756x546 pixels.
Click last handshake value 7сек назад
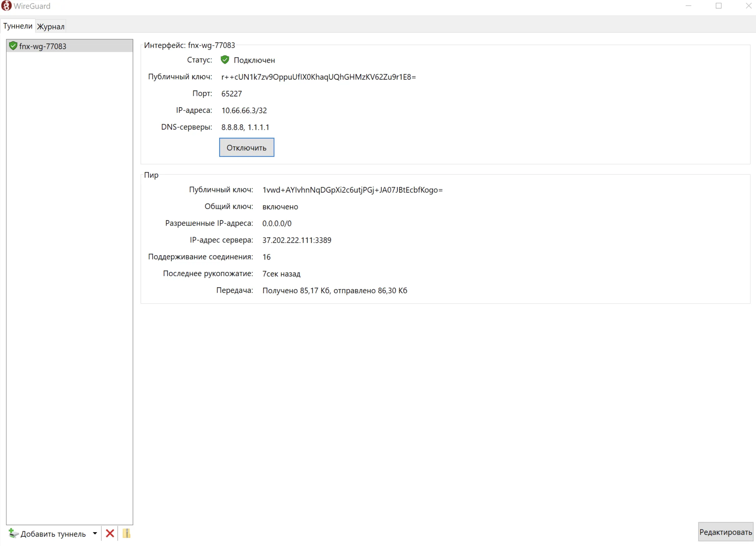point(281,274)
